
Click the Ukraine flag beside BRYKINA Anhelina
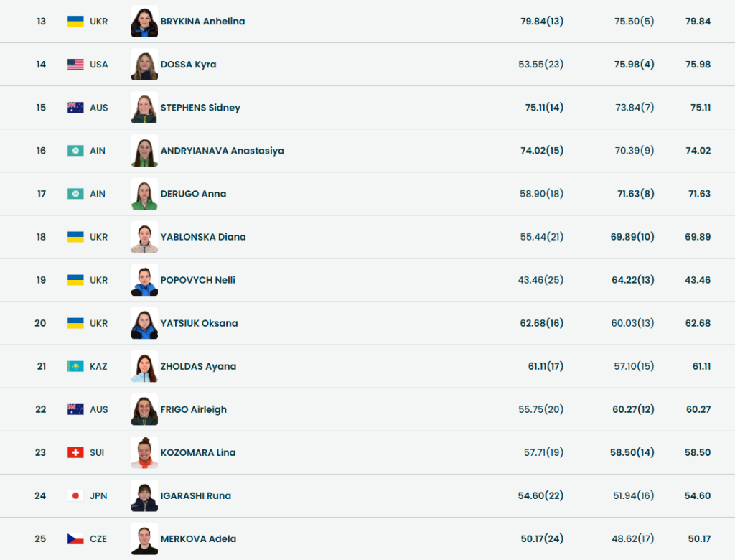pos(75,22)
